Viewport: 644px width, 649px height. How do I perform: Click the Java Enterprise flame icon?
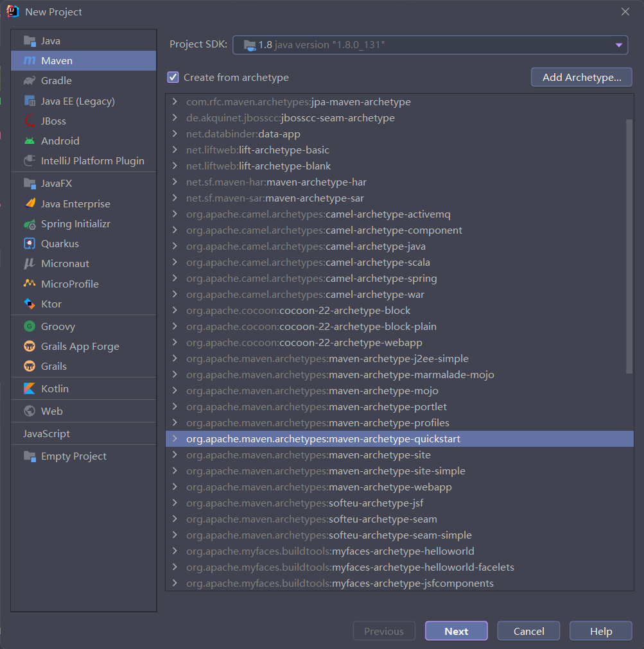[x=30, y=203]
